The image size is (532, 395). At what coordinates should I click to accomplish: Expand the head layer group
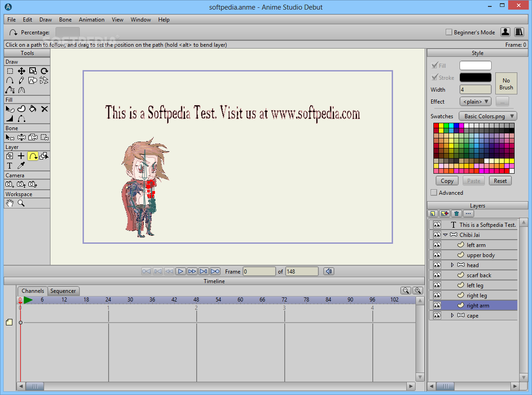click(x=452, y=265)
